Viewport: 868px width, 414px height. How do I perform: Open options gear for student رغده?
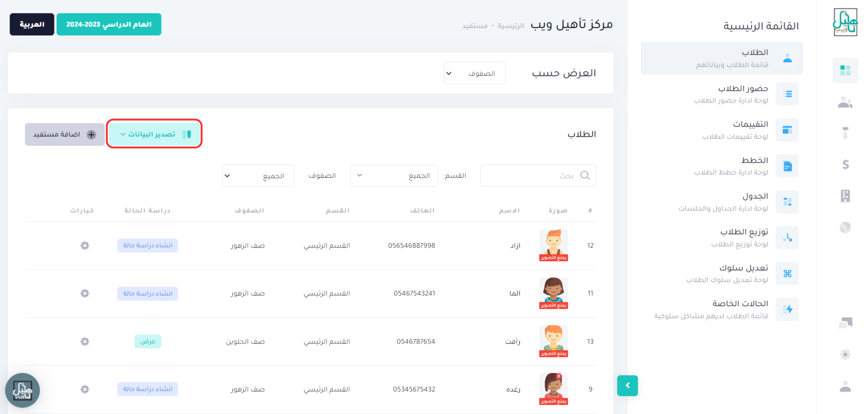point(85,389)
